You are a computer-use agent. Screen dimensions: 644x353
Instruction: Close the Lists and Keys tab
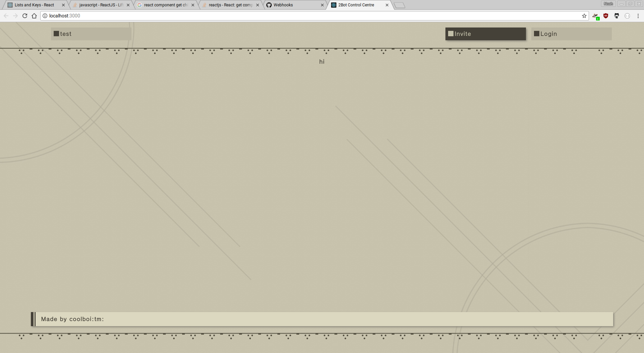pos(63,5)
